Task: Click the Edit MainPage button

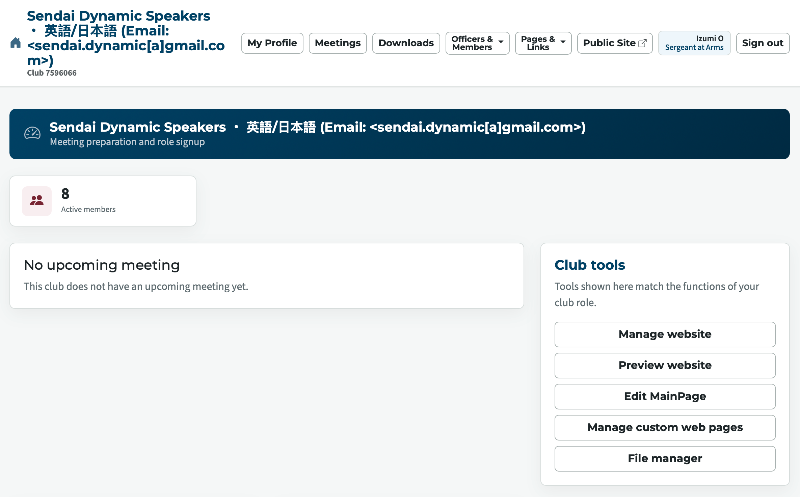Action: click(665, 396)
